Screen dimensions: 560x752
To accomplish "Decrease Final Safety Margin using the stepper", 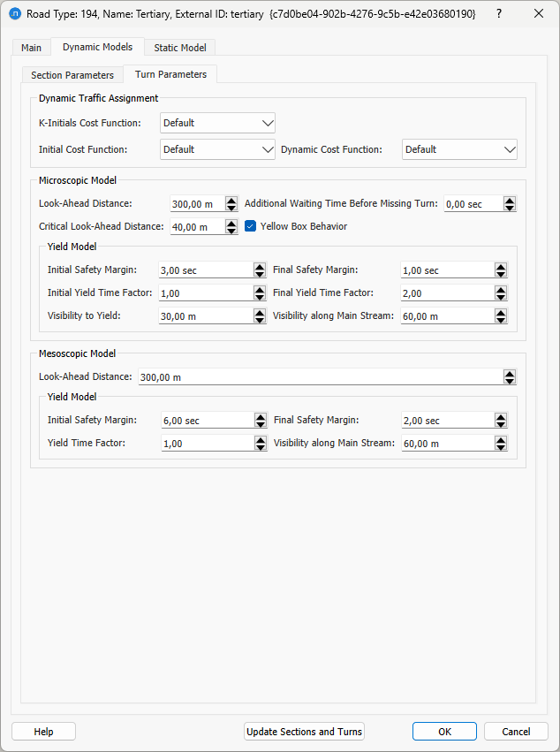I will (x=501, y=274).
